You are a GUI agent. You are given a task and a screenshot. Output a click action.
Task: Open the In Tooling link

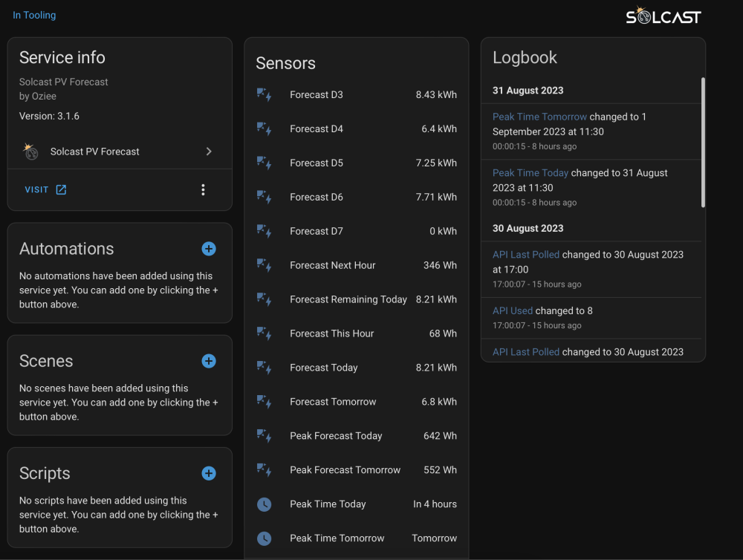pos(34,15)
